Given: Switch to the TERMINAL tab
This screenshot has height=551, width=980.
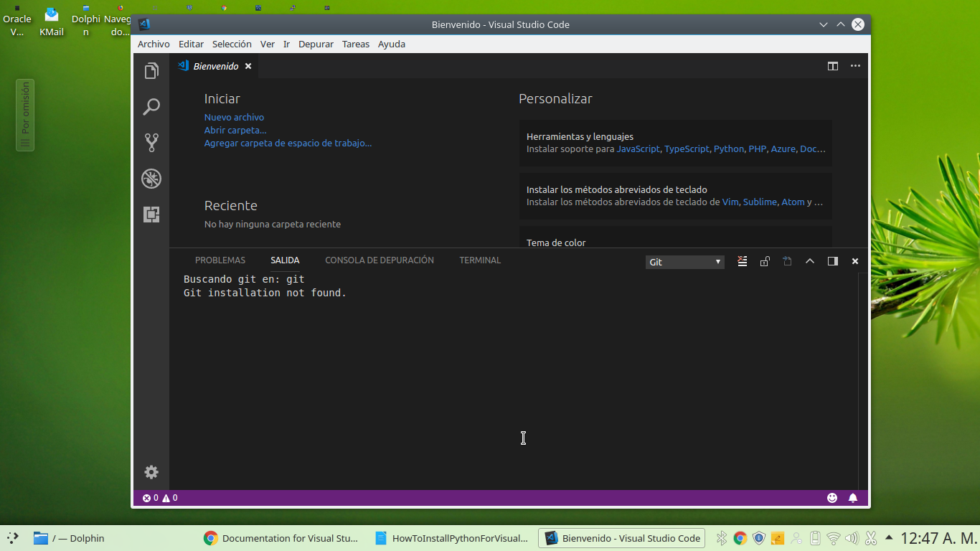Looking at the screenshot, I should click(x=479, y=260).
